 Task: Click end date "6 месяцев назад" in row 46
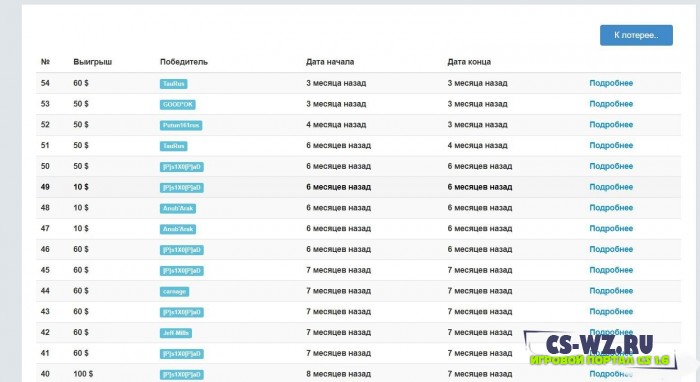[480, 249]
